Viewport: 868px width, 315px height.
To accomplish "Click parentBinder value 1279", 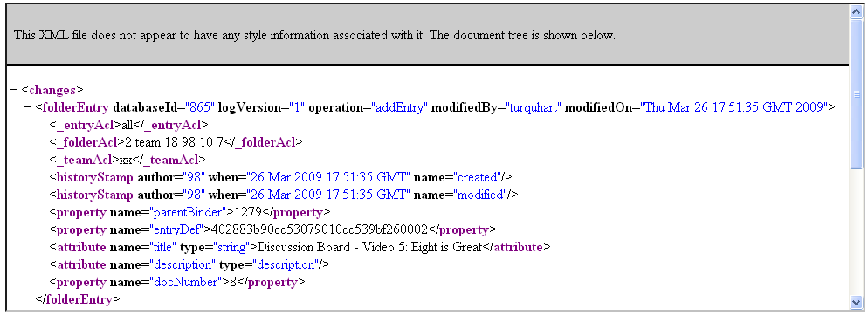I will [249, 213].
